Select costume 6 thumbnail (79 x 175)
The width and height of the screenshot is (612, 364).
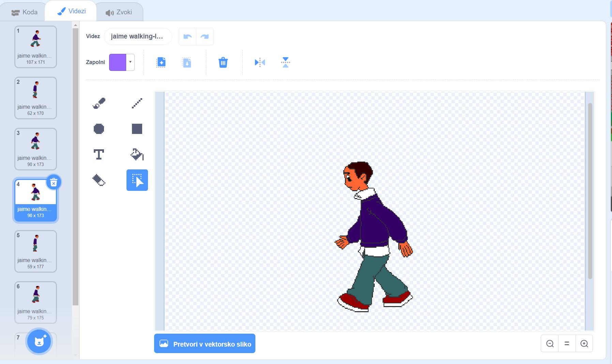[35, 302]
